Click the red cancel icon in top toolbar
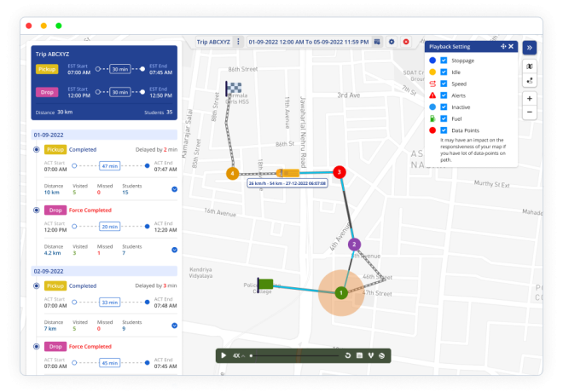Viewport: 563px width, 392px height. 405,41
